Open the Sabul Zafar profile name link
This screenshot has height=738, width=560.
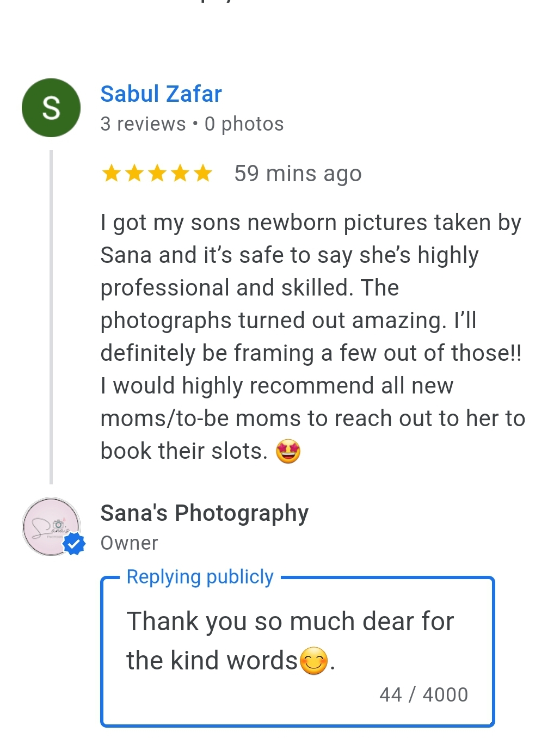[x=161, y=94]
